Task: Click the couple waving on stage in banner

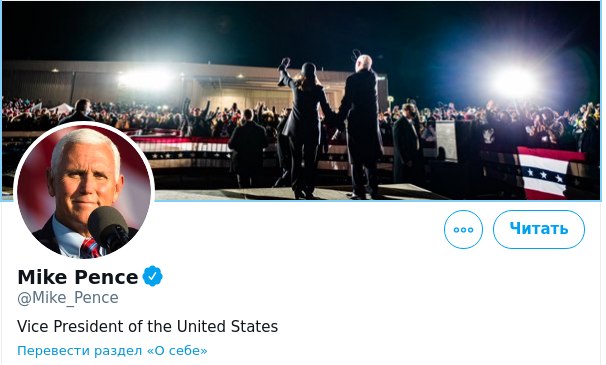Action: [x=329, y=128]
